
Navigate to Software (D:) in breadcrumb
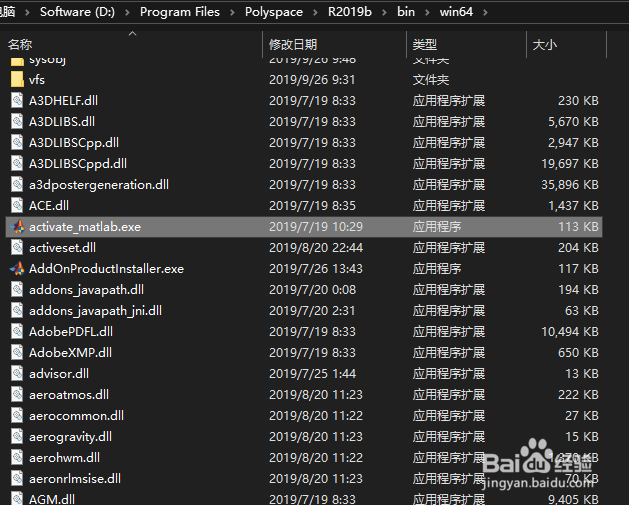pyautogui.click(x=77, y=12)
